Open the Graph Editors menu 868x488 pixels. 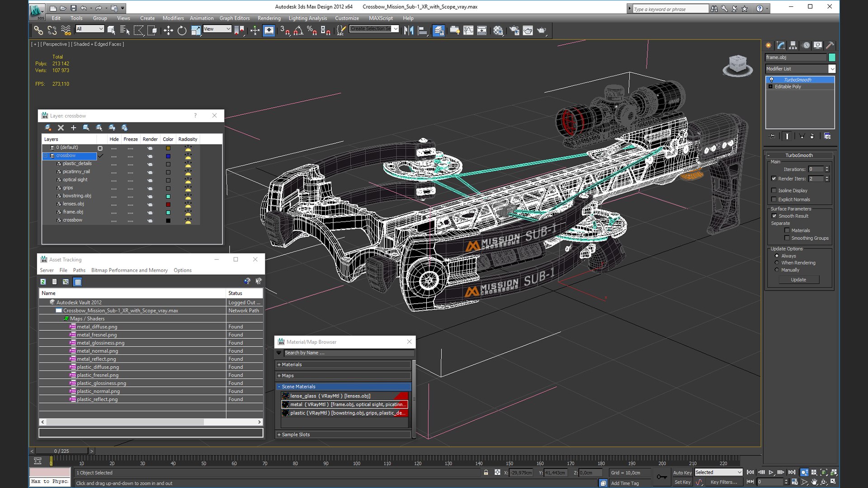tap(235, 18)
